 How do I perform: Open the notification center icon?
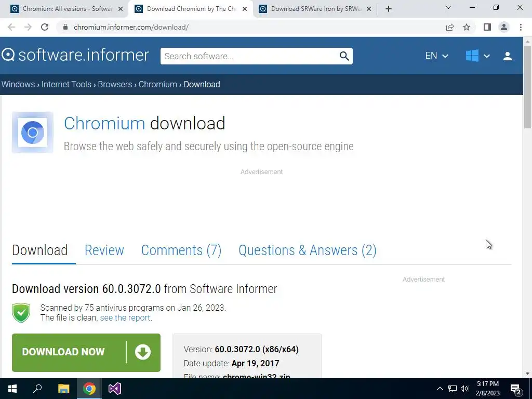tap(516, 389)
